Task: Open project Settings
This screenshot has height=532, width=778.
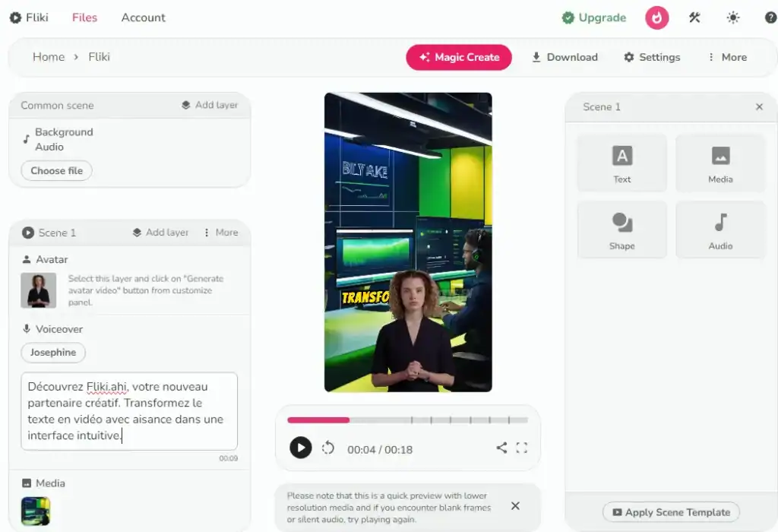Action: click(652, 57)
